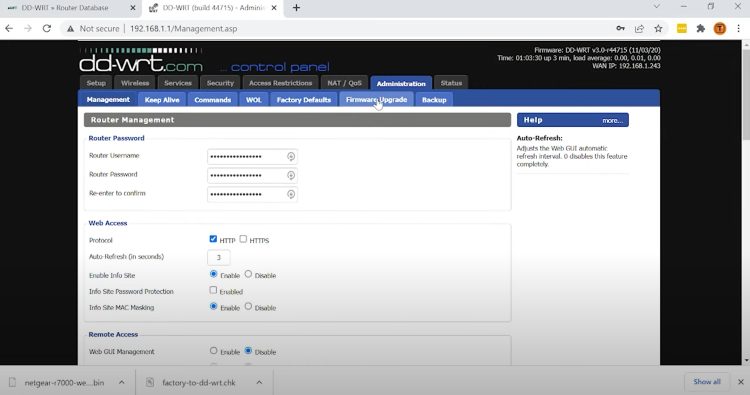Viewport: 750px width, 395px height.
Task: Click the dd-wrt.com logo
Action: [x=141, y=61]
